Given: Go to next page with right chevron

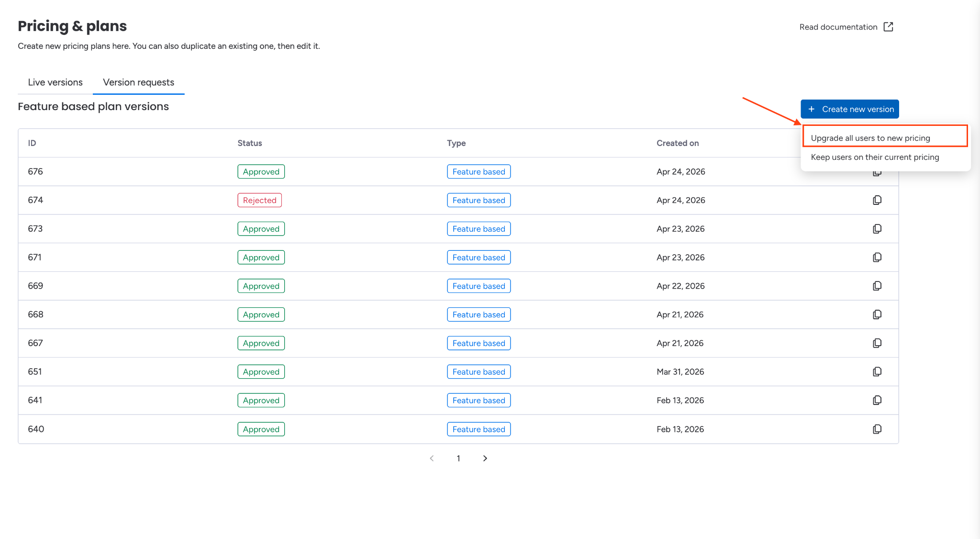Looking at the screenshot, I should point(485,458).
